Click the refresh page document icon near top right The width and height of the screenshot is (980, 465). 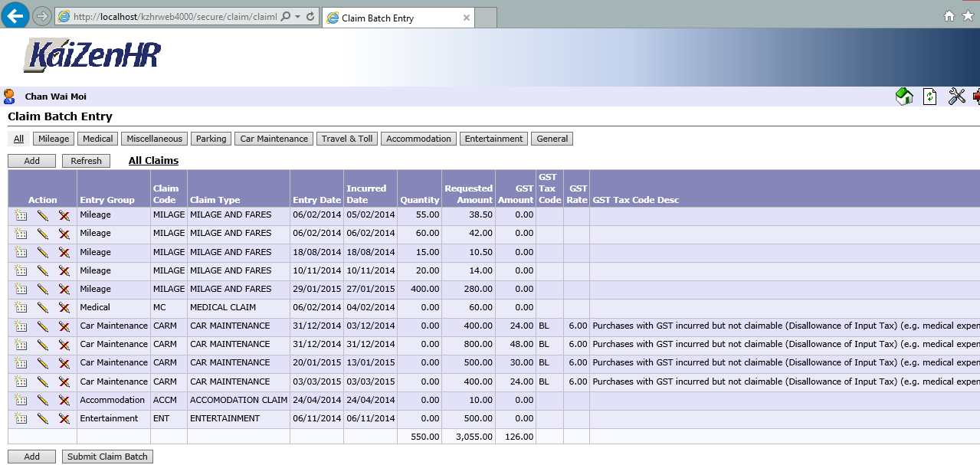point(929,96)
